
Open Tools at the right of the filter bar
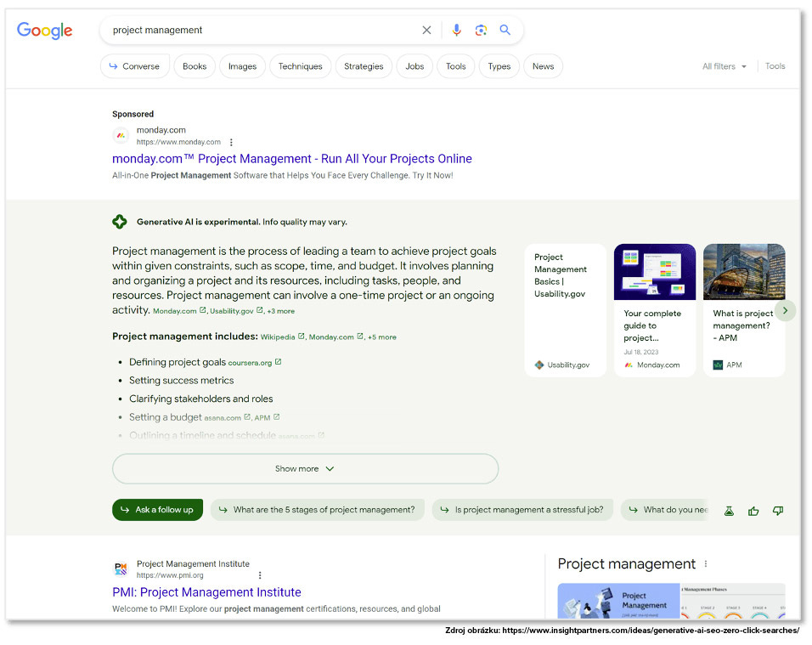tap(775, 66)
